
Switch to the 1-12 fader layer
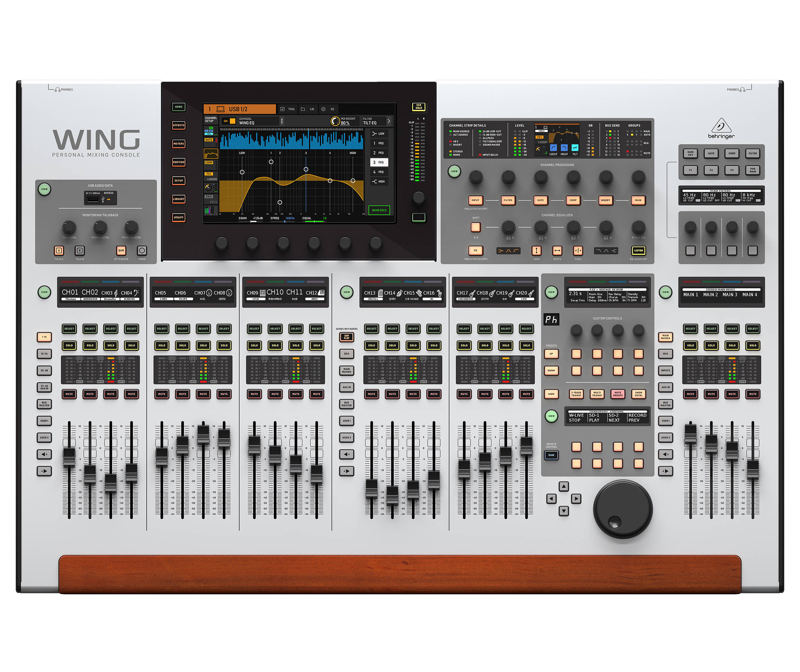44,337
